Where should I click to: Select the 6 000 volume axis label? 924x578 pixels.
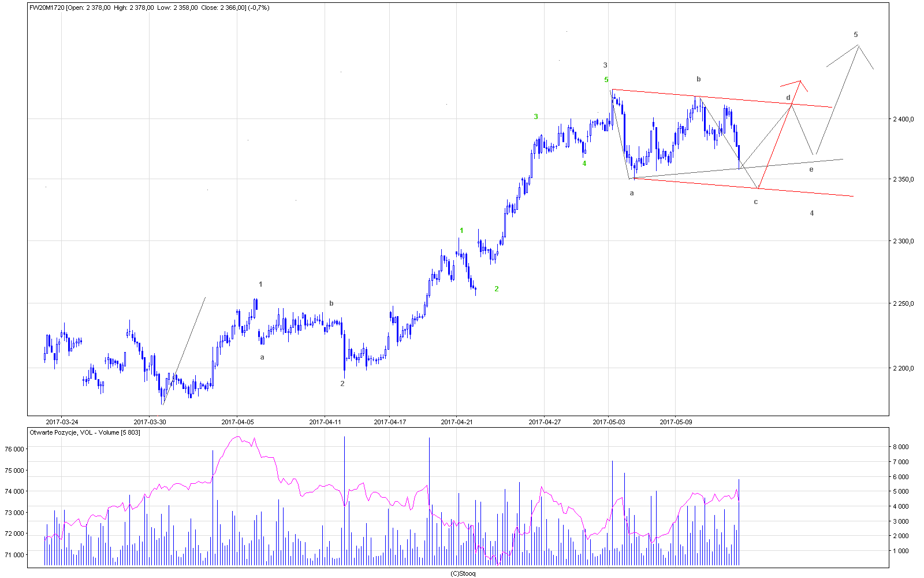pos(901,477)
